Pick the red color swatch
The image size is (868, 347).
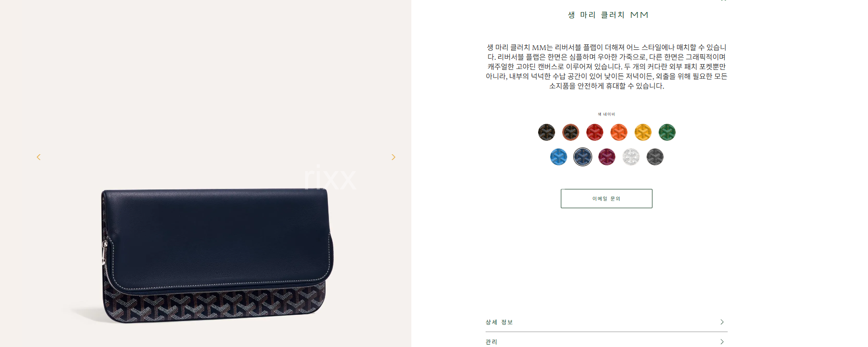click(x=595, y=132)
